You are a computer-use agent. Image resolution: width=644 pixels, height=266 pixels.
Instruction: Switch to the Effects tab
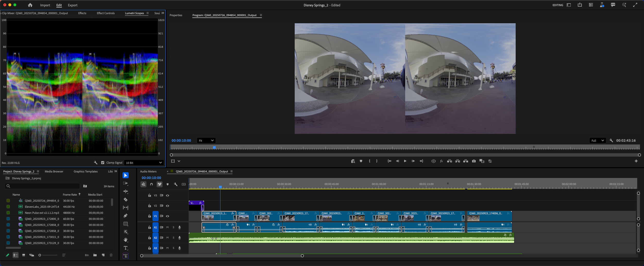tap(82, 13)
